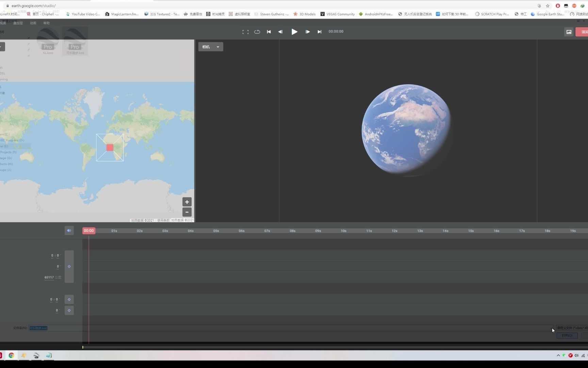The width and height of the screenshot is (588, 368).
Task: Expand the system tray hidden icons
Action: point(558,355)
